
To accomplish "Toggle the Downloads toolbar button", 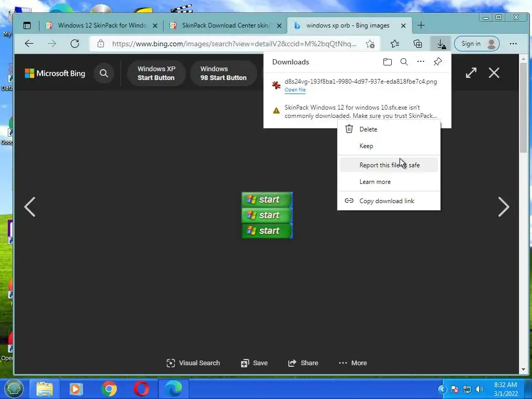I will (x=441, y=44).
